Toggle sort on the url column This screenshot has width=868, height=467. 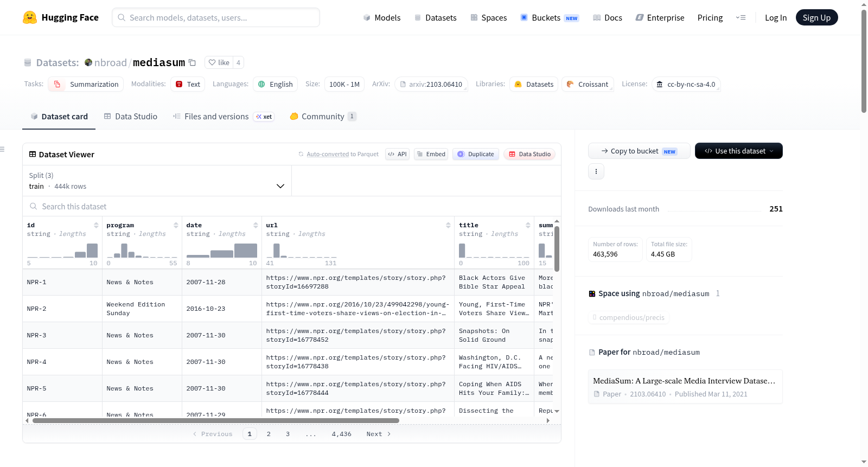point(448,225)
